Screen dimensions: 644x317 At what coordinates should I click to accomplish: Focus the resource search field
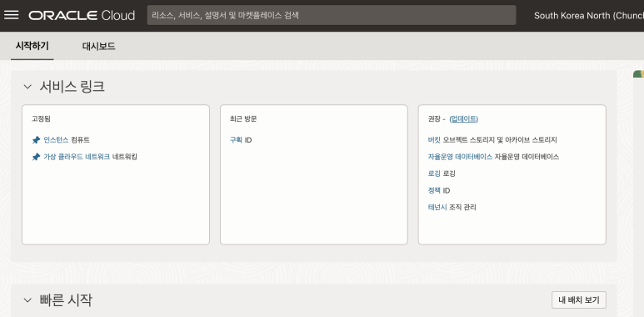point(332,15)
